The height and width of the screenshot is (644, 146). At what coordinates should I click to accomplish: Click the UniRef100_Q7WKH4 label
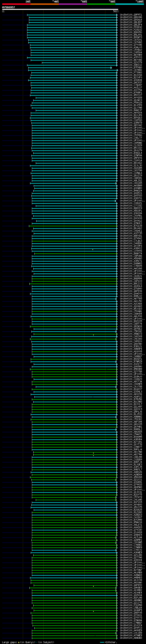point(131,620)
